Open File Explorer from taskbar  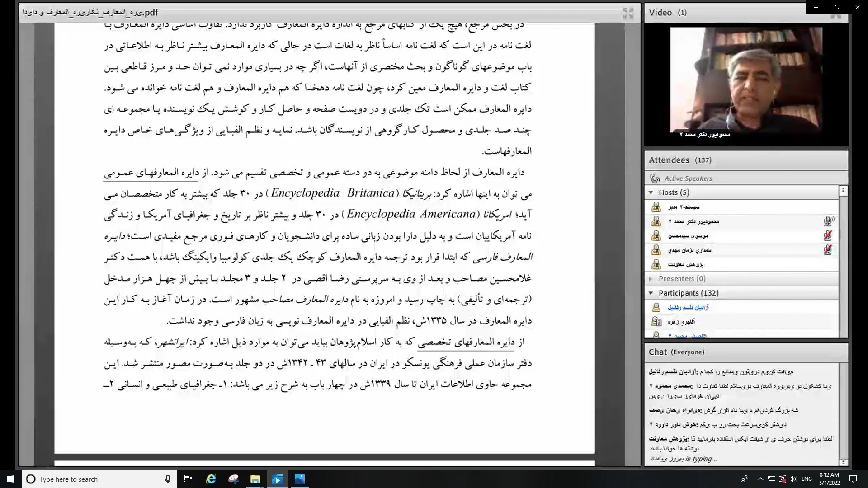(x=255, y=479)
